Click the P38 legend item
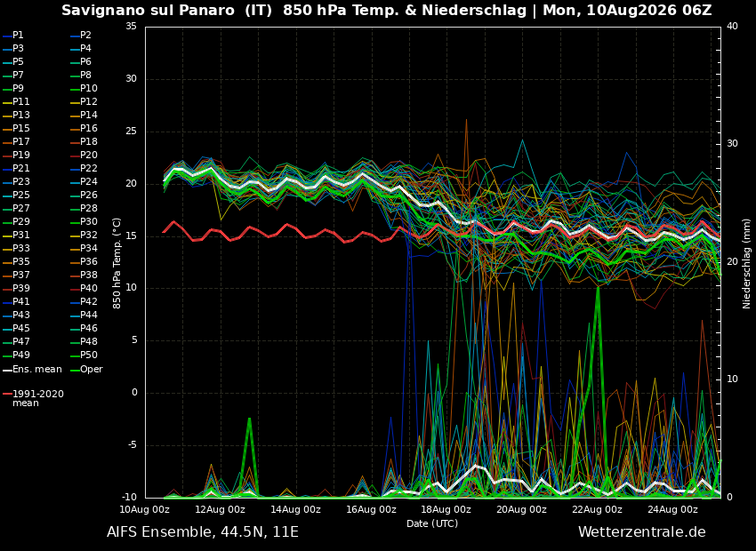756x551 pixels. 84,275
